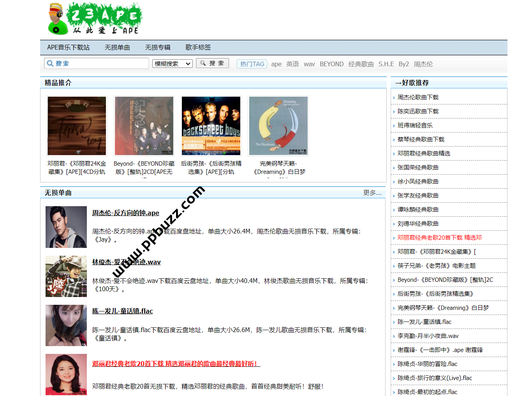Open the 无损单曲 navigation tab
This screenshot has height=396, width=532.
[117, 47]
